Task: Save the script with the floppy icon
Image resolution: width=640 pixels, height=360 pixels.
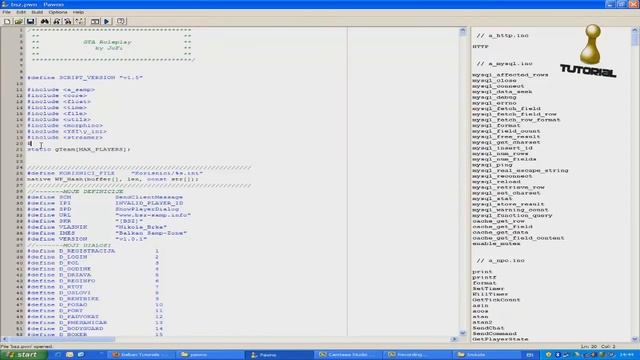Action: (x=31, y=21)
